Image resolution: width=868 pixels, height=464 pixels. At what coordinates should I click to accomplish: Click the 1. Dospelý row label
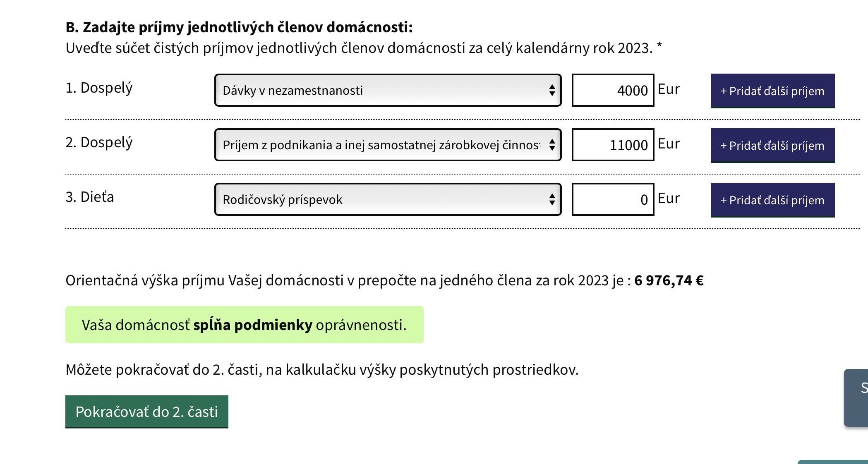pos(99,88)
